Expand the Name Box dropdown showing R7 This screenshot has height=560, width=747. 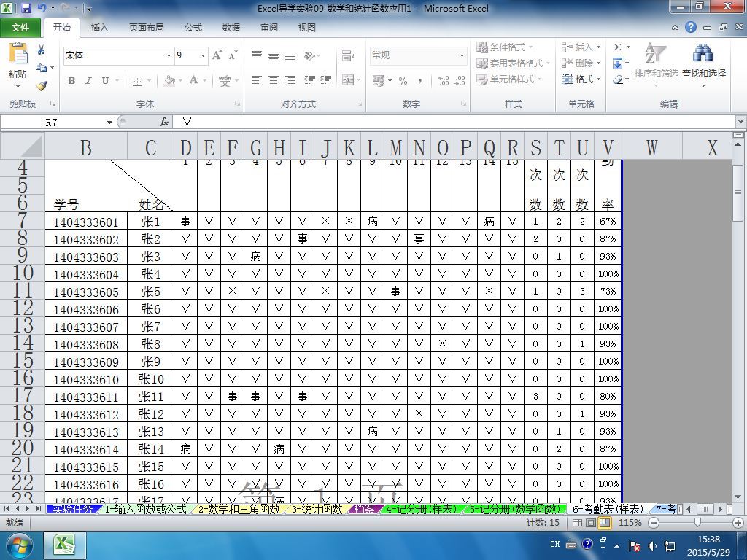[x=109, y=122]
